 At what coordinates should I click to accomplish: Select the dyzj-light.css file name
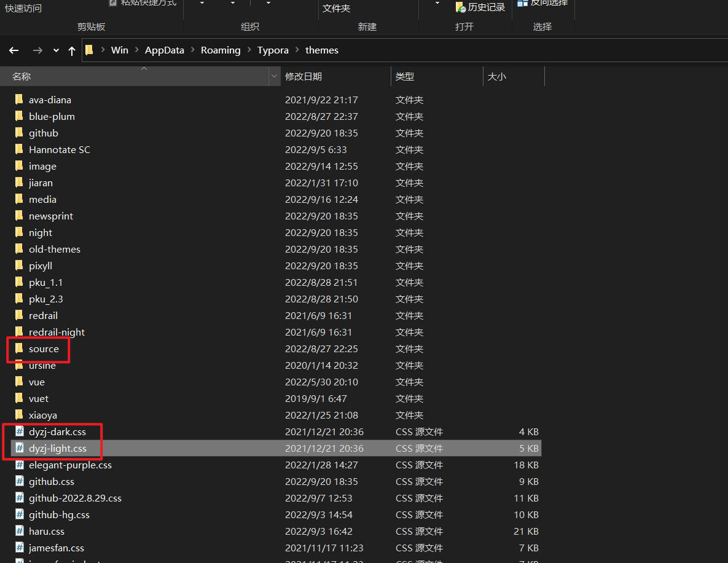pyautogui.click(x=58, y=448)
